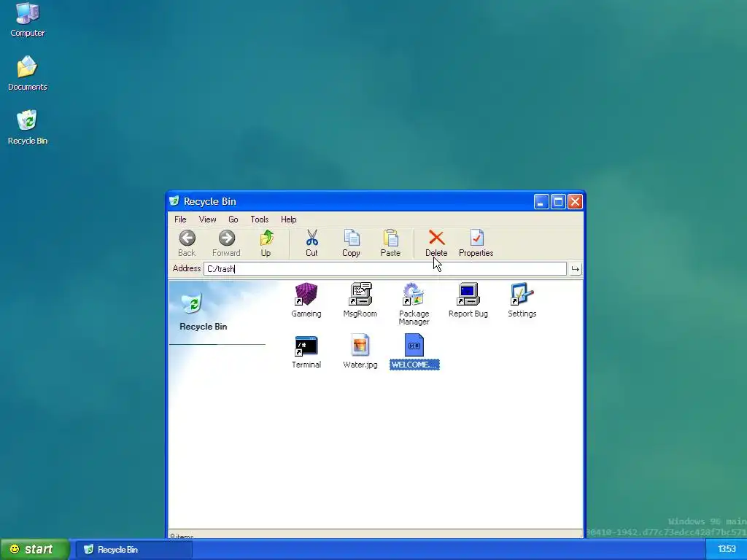Open the View menu
The image size is (747, 560).
(x=207, y=219)
